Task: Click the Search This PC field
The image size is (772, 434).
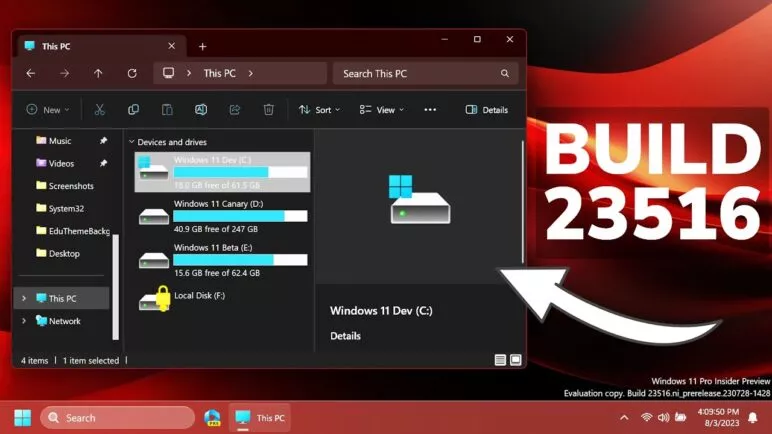Action: pyautogui.click(x=426, y=73)
